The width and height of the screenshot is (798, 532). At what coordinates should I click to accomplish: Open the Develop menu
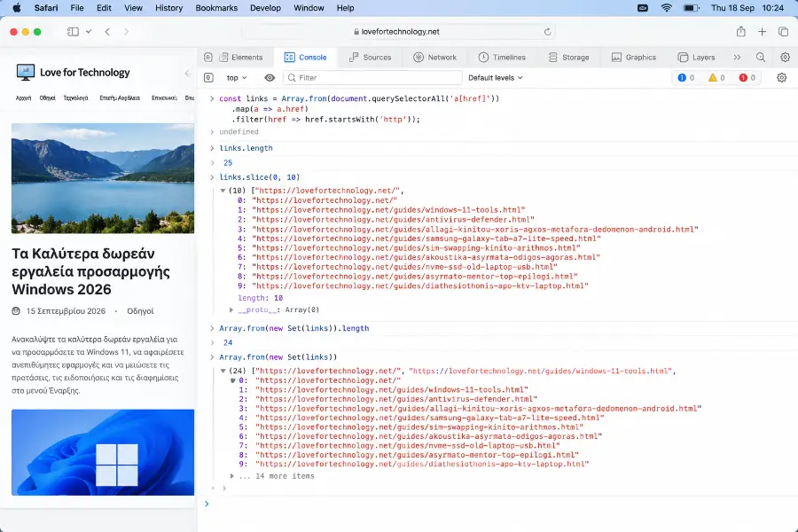[265, 8]
